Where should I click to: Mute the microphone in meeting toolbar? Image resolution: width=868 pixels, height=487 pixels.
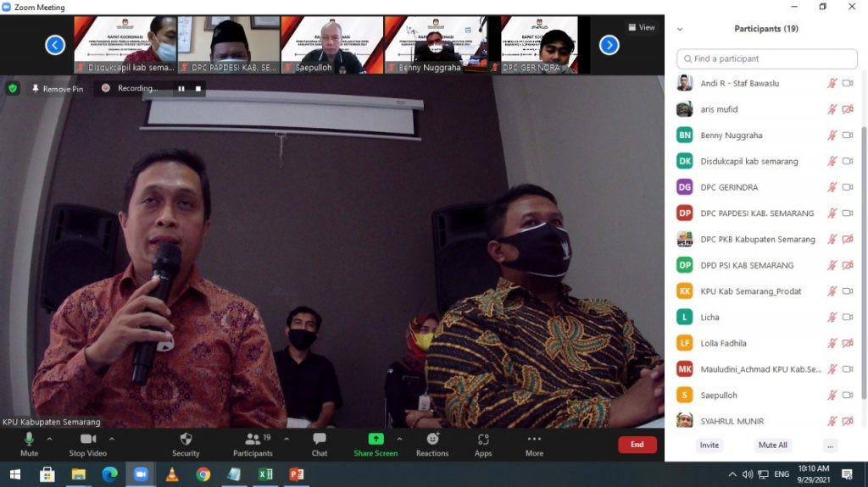point(29,443)
